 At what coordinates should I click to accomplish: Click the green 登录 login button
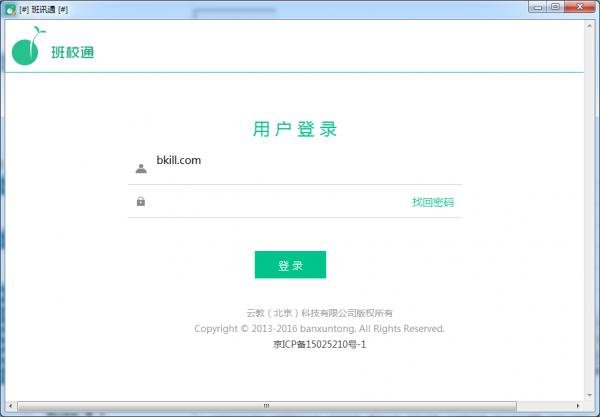coord(290,265)
